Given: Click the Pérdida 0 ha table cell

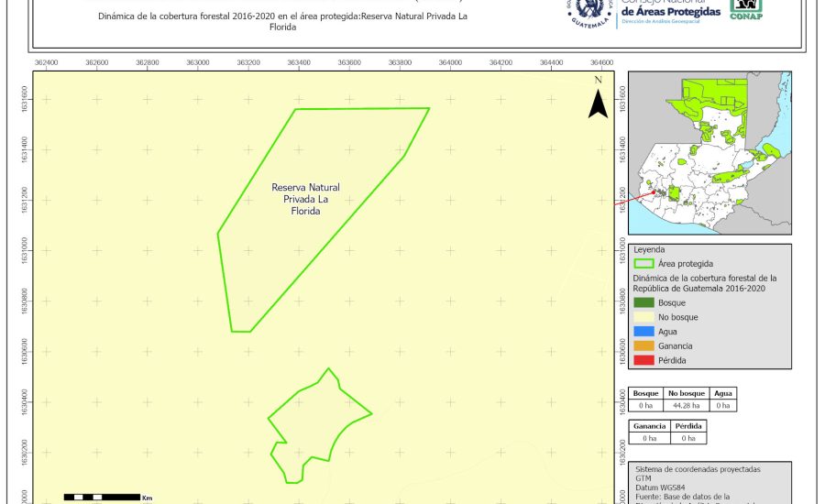Looking at the screenshot, I should point(688,438).
